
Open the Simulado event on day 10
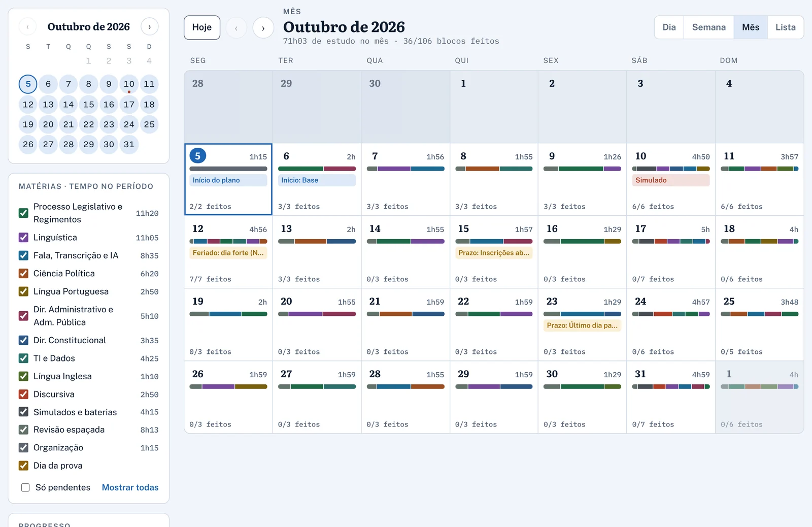tap(671, 180)
